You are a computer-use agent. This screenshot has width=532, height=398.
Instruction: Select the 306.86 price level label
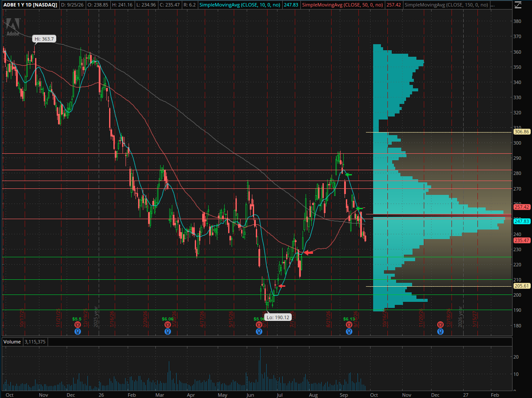point(522,132)
